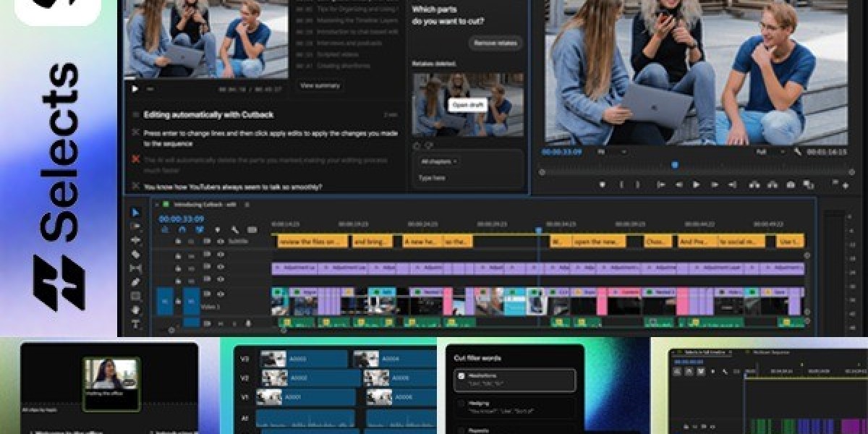Toggle the red X marked transcript line
868x434 pixels.
pos(135,159)
